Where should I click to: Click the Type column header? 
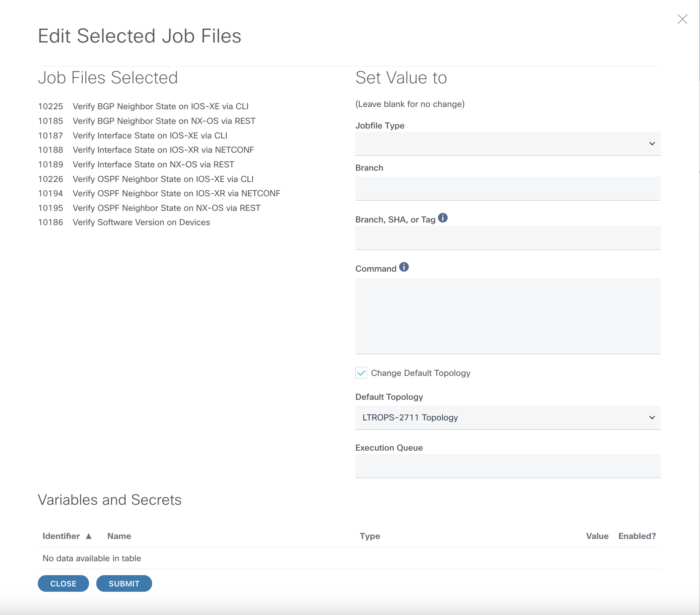click(370, 536)
